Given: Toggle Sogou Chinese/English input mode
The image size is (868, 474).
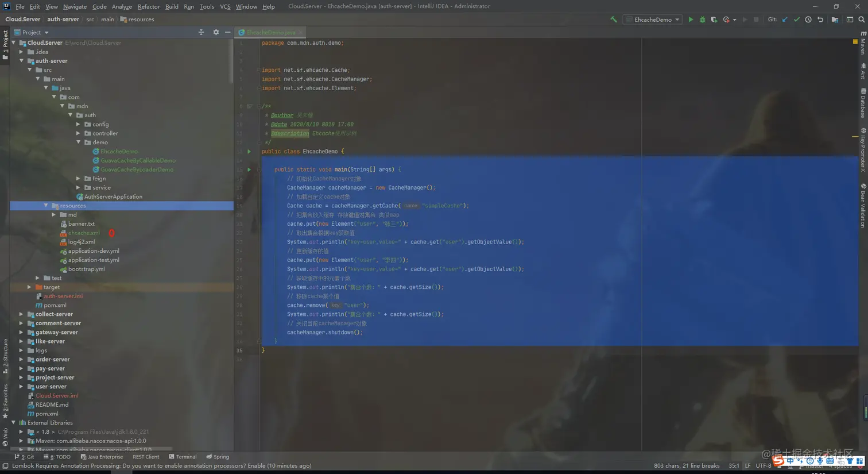Looking at the screenshot, I should tap(790, 461).
